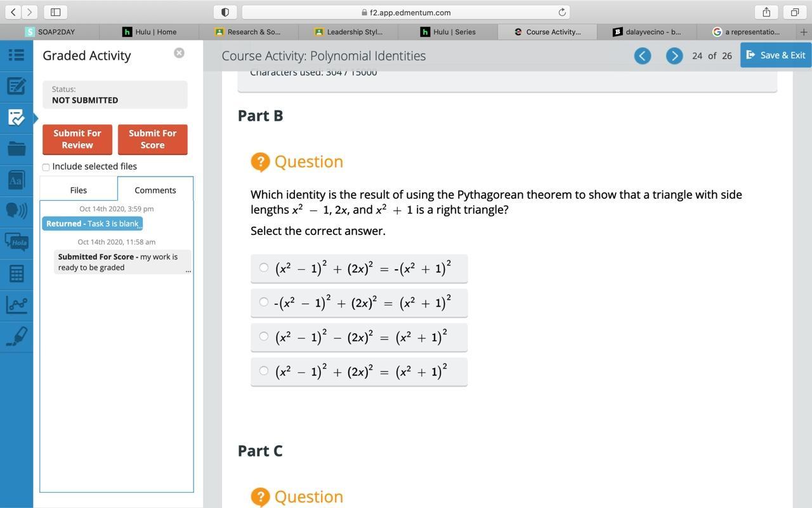
Task: Click Submit For Score button
Action: (x=153, y=139)
